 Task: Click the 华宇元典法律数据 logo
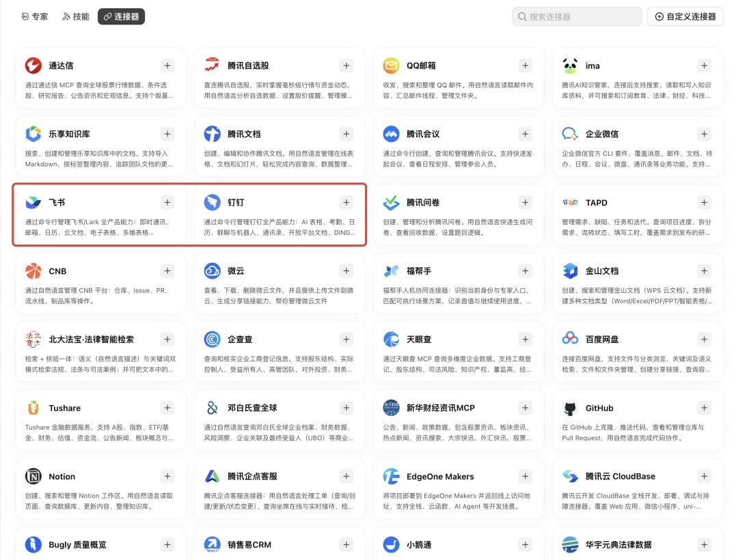570,544
